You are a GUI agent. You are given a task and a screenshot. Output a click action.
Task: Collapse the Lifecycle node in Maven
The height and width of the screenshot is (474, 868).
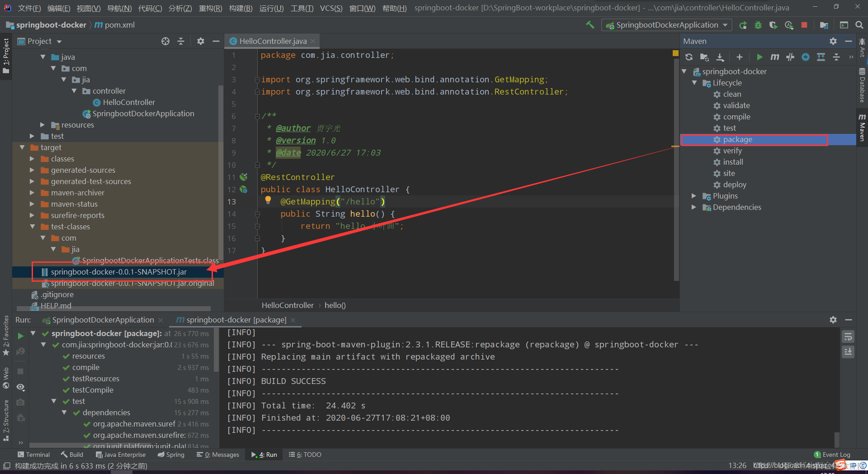[694, 83]
